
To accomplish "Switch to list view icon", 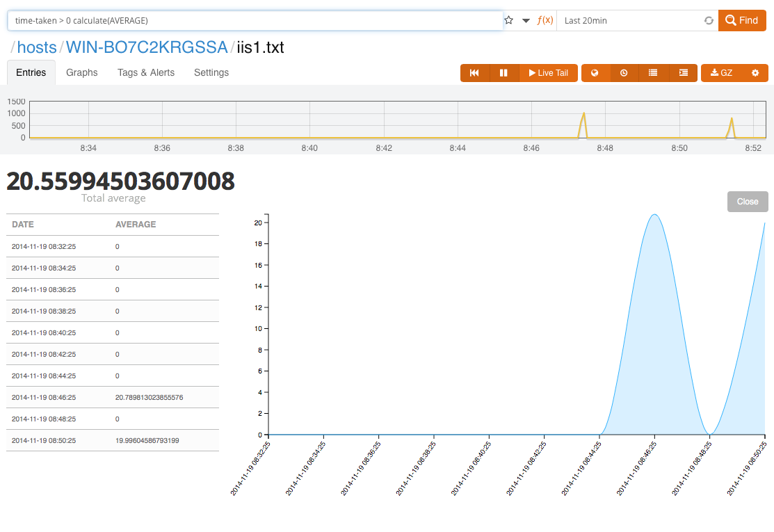I will coord(653,73).
